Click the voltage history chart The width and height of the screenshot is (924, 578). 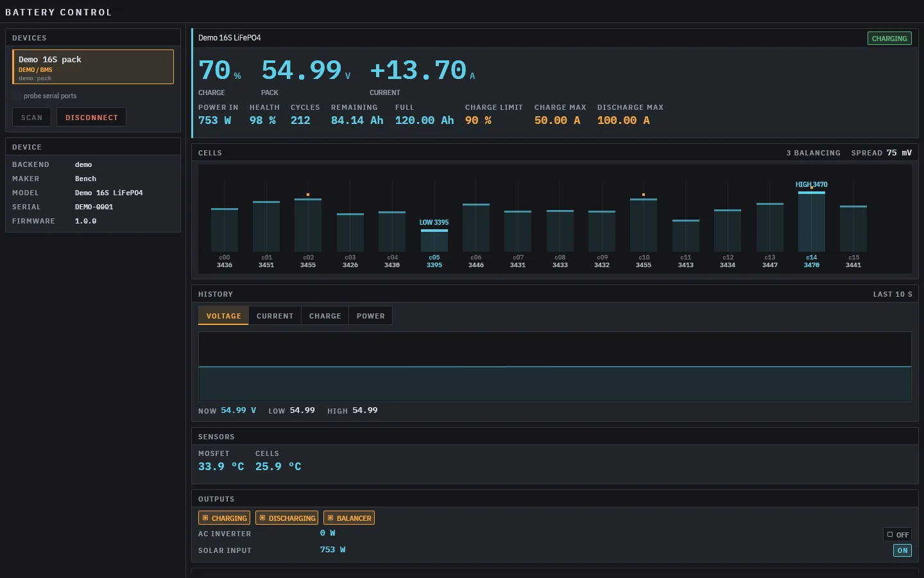(x=555, y=367)
